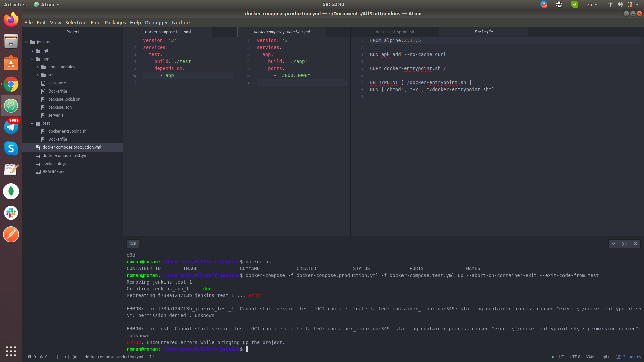Open package-lock.json in project tree

pyautogui.click(x=64, y=99)
